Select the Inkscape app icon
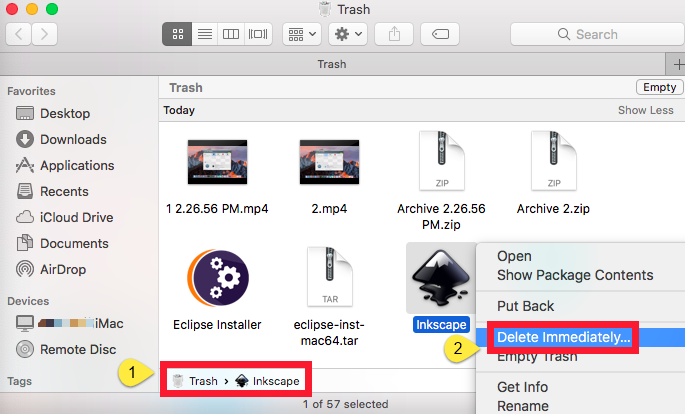Image resolution: width=685 pixels, height=414 pixels. (x=440, y=278)
